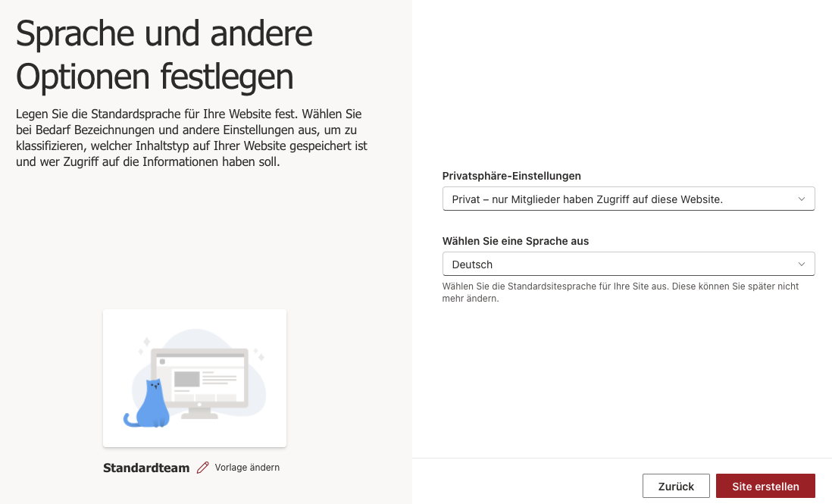Click the 'Privat – nur Mitglieder' selected option text
Image resolution: width=832 pixels, height=504 pixels.
[x=587, y=199]
